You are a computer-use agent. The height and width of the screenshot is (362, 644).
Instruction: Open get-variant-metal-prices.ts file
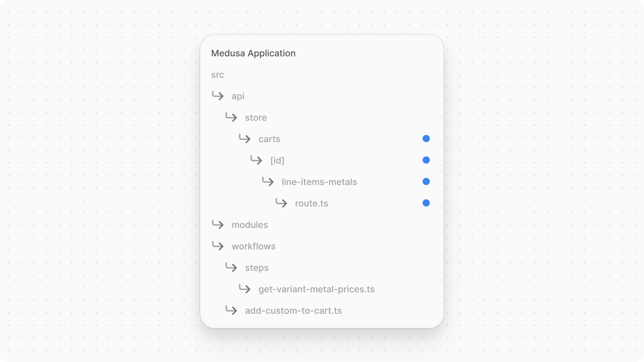point(317,289)
